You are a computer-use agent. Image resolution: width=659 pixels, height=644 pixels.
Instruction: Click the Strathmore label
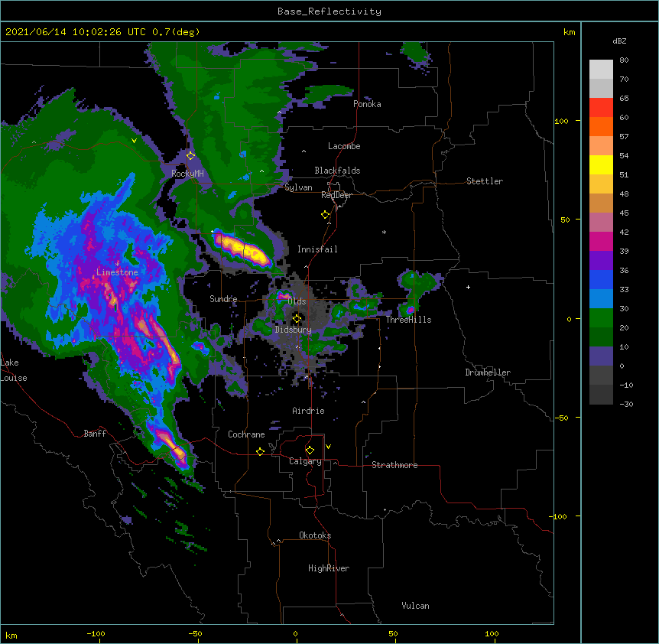[394, 465]
